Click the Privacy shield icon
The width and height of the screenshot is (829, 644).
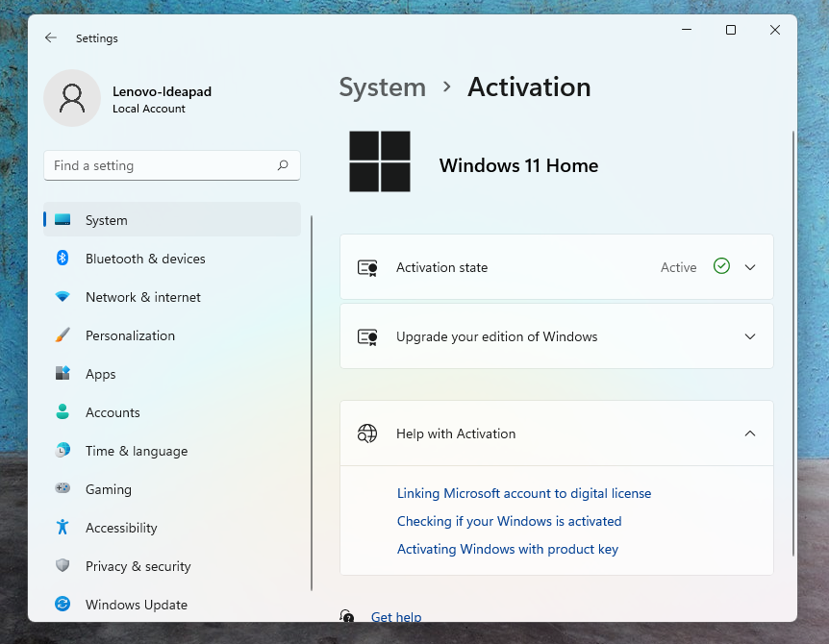pos(63,565)
